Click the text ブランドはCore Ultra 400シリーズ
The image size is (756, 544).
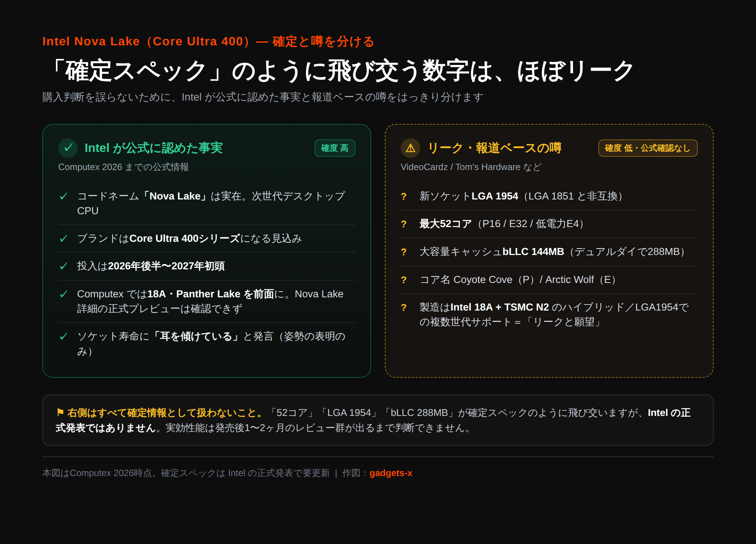(158, 238)
